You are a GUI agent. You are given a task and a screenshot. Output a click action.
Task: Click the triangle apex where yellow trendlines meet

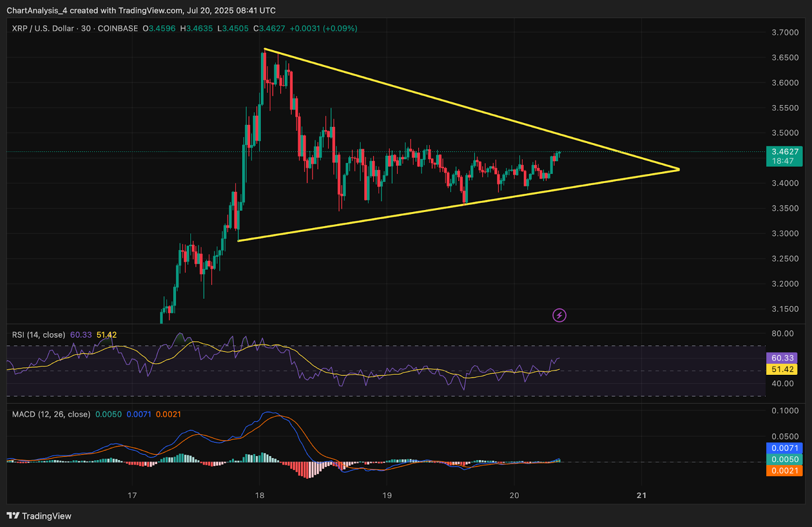679,169
